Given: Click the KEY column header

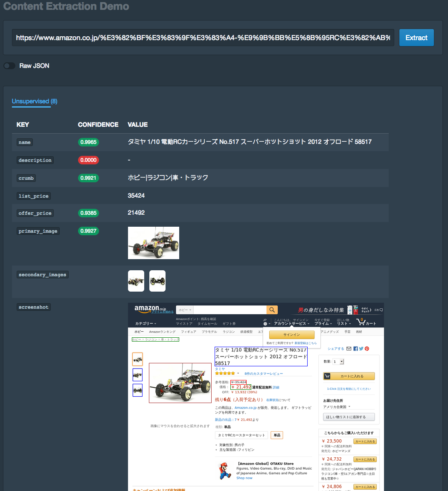Looking at the screenshot, I should [x=23, y=125].
